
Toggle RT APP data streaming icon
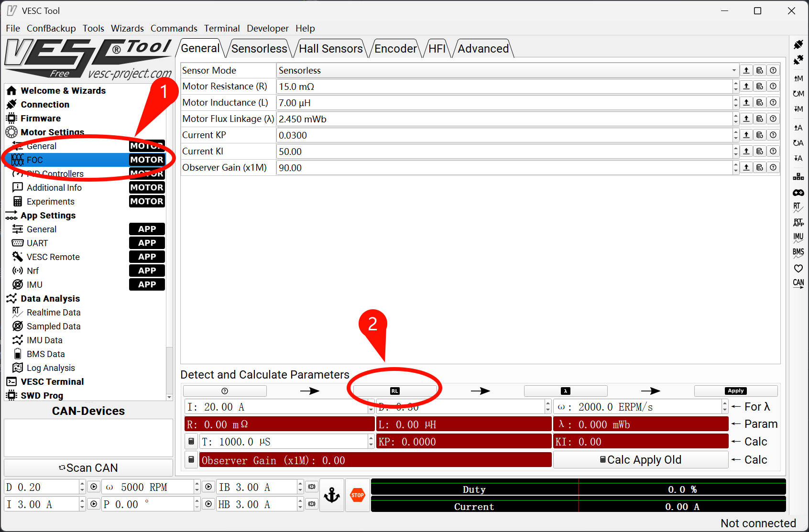[798, 222]
